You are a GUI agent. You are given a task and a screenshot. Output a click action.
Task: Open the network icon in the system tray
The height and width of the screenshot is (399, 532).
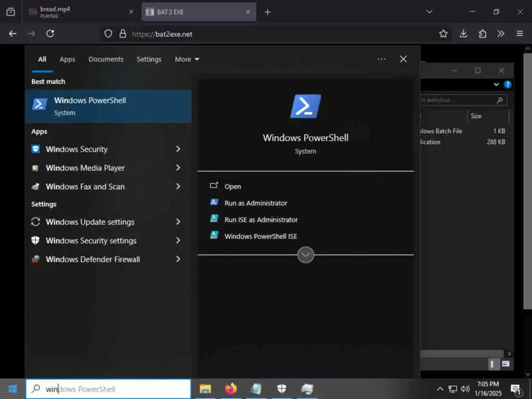[453, 389]
